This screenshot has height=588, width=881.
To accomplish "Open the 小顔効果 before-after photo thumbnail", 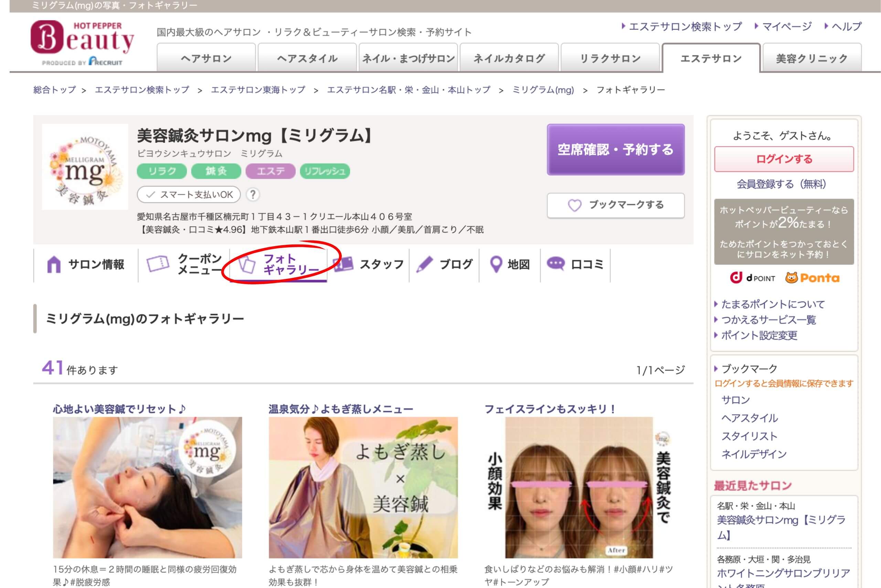I will tap(579, 488).
